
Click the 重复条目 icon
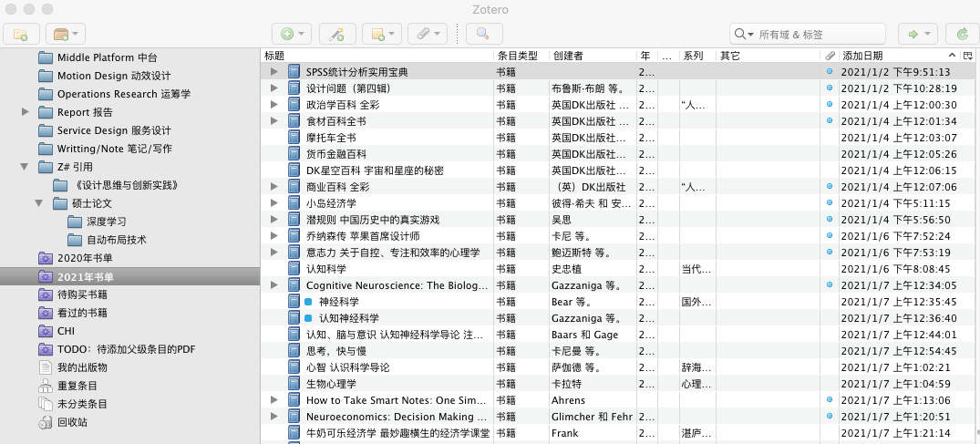point(45,386)
